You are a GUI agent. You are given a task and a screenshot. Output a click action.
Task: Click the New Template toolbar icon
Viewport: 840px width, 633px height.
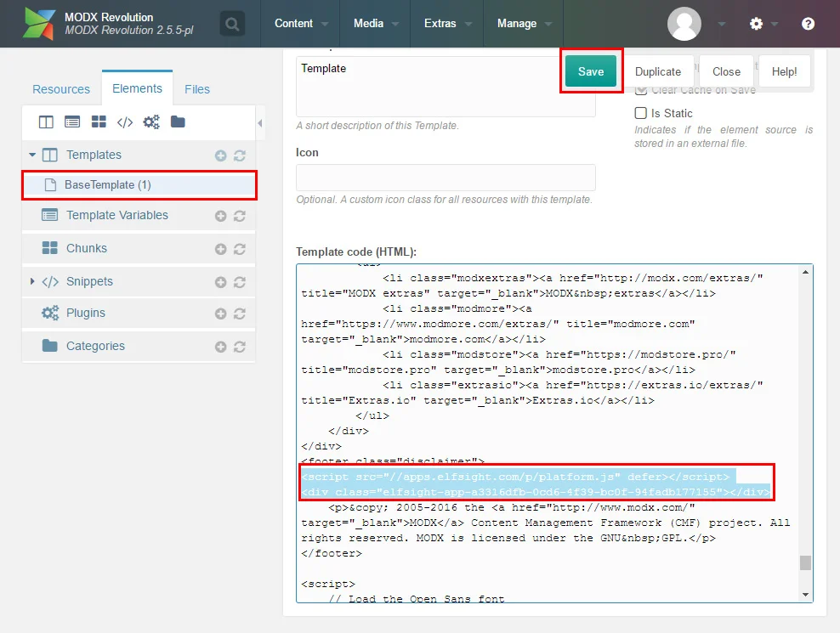46,122
